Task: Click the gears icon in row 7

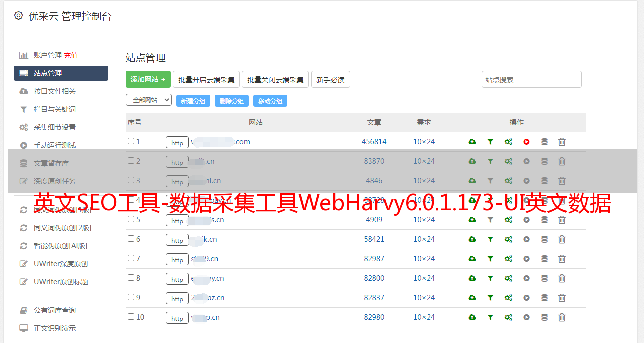Action: pos(508,259)
